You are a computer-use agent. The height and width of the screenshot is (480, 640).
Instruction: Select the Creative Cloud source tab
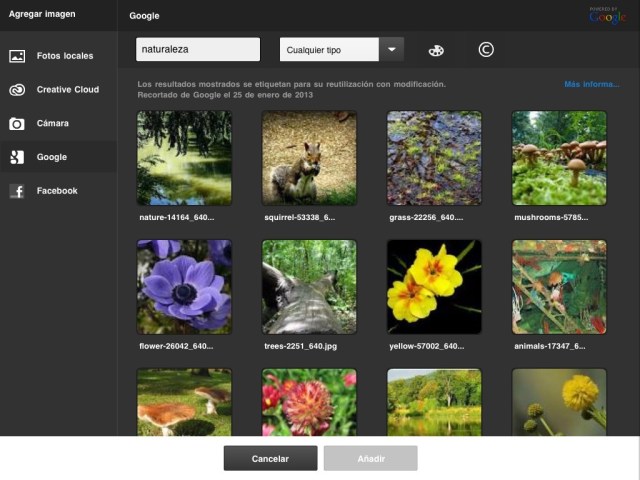click(67, 90)
